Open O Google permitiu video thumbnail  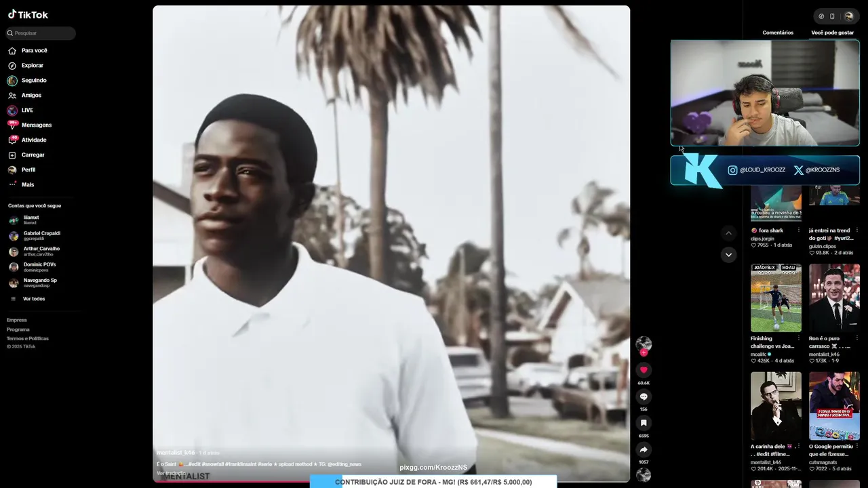point(834,405)
